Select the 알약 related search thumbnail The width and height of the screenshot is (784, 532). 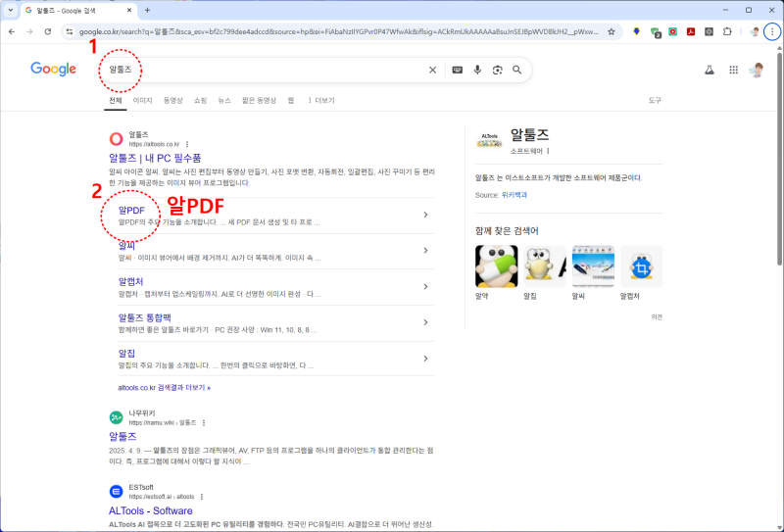tap(497, 266)
